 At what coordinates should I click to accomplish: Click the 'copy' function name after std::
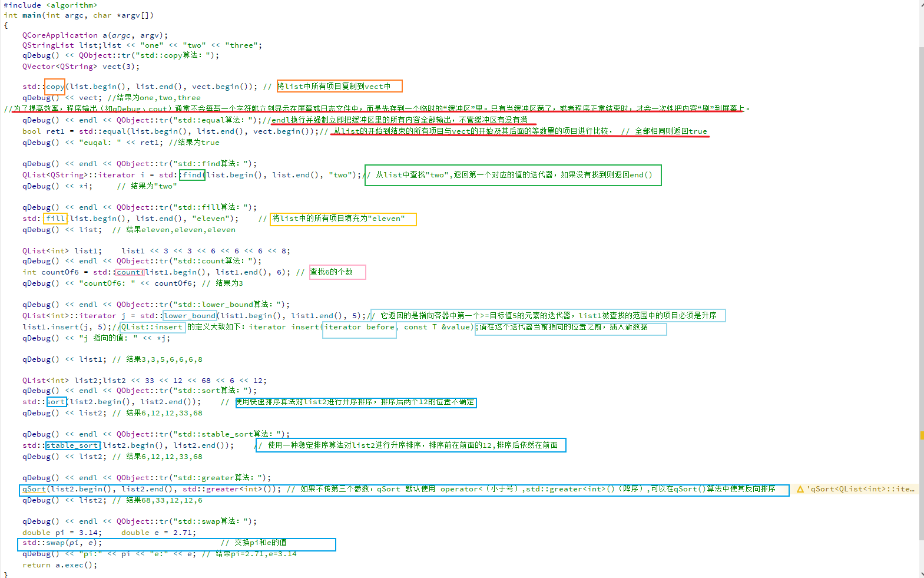coord(55,87)
